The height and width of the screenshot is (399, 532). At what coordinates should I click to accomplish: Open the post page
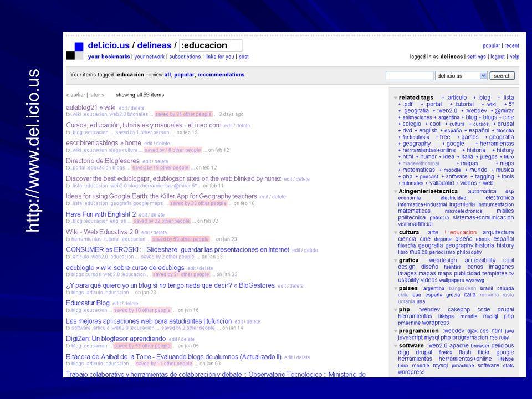(244, 57)
